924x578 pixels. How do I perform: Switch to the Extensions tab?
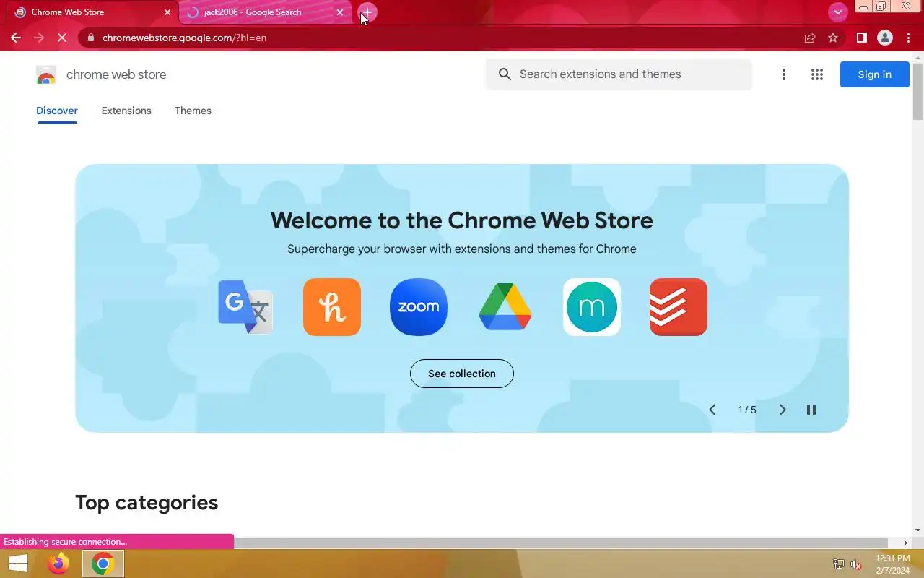126,111
